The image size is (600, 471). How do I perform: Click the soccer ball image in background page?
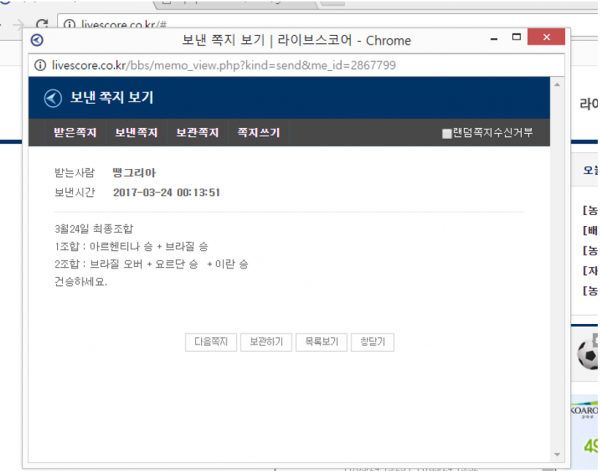(x=588, y=355)
